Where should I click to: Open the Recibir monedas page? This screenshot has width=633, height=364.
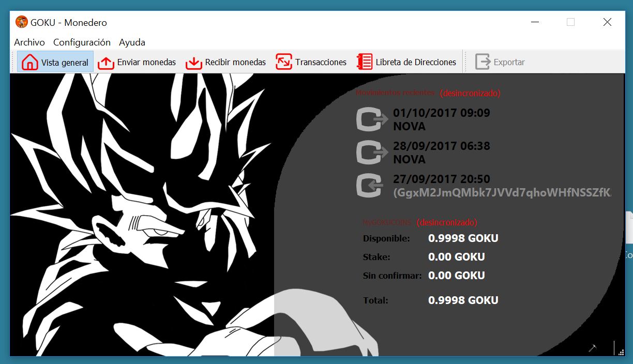point(225,62)
